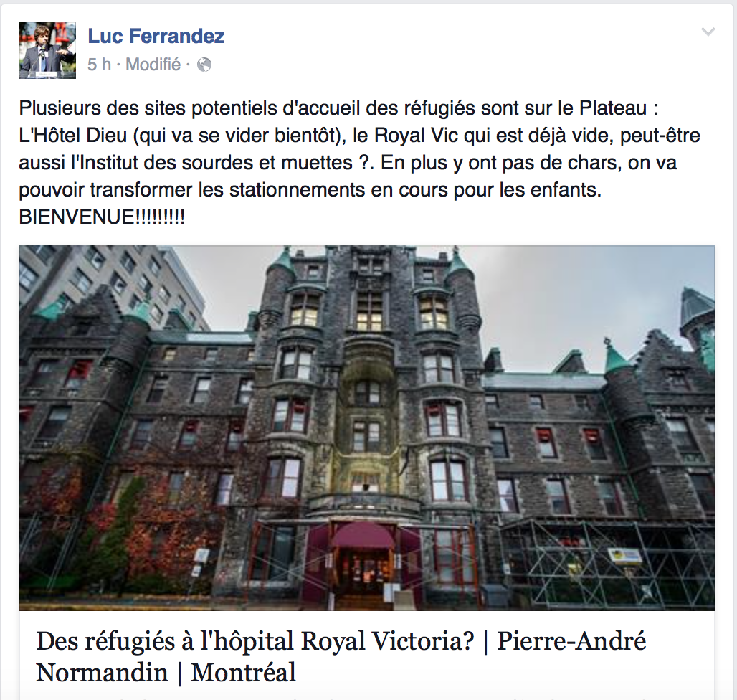737x700 pixels.
Task: Open the post options chevron menu
Action: pyautogui.click(x=708, y=32)
